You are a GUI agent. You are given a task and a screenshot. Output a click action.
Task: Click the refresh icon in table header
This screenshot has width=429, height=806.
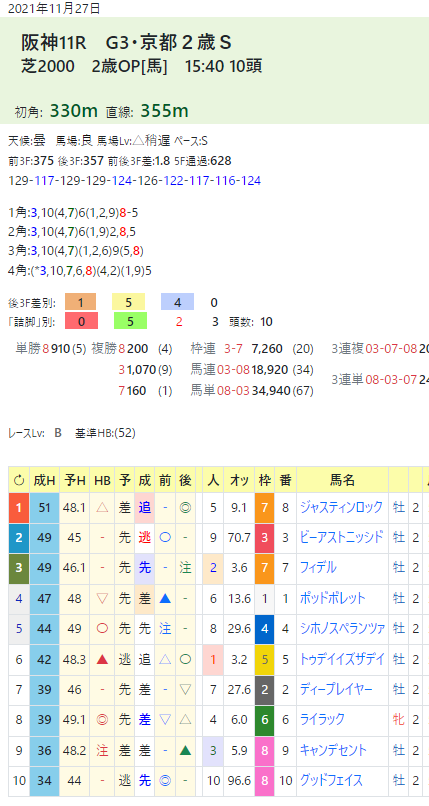point(19,481)
